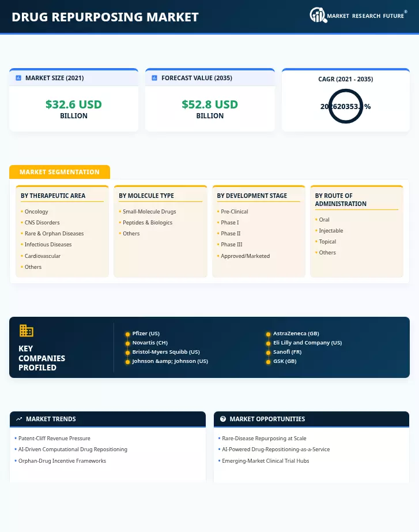Click the CAGR (2021 - 2035) heading
419x532 pixels.
coord(346,79)
